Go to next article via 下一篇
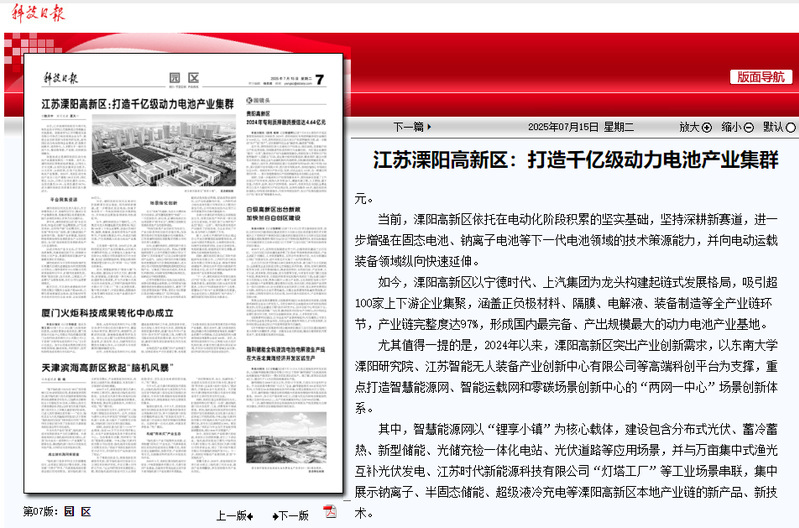This screenshot has height=528, width=799. tap(412, 127)
